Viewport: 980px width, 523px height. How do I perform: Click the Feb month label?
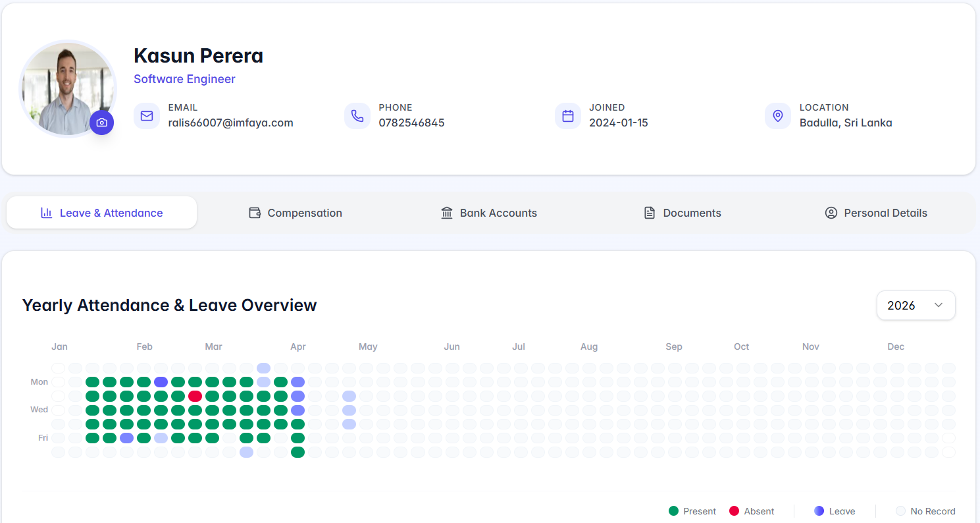click(x=144, y=346)
